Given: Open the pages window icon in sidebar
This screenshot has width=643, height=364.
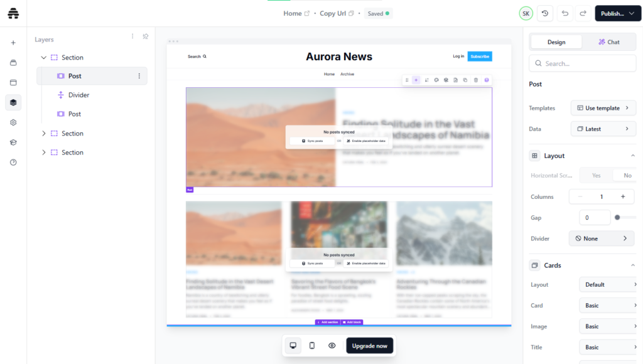Looking at the screenshot, I should click(13, 82).
